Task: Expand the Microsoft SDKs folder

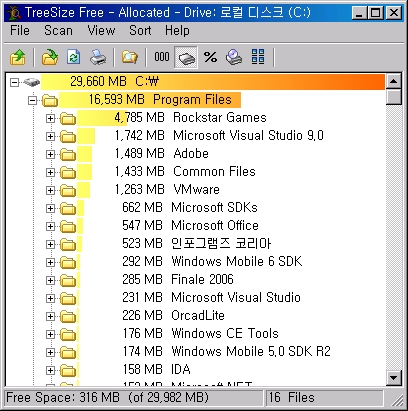Action: point(50,208)
